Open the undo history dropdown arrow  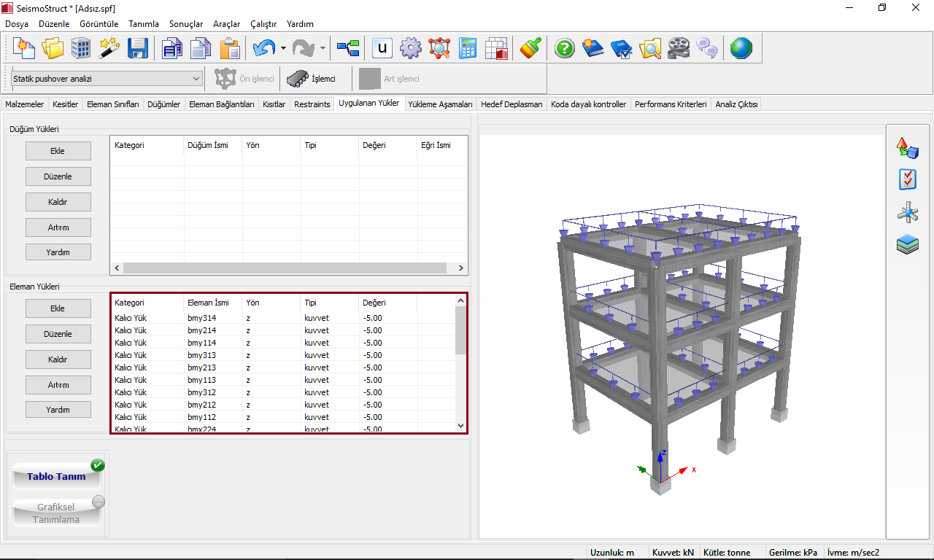(x=283, y=49)
